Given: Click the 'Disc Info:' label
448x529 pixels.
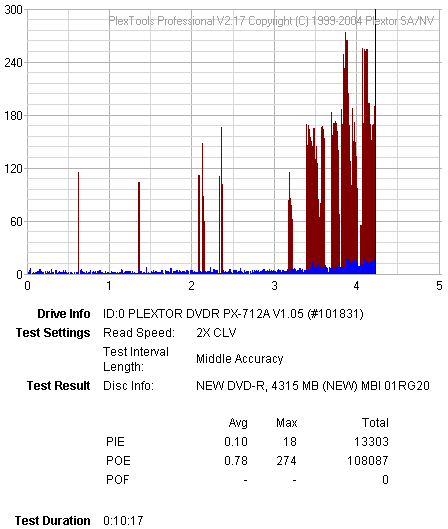Looking at the screenshot, I should point(129,386).
